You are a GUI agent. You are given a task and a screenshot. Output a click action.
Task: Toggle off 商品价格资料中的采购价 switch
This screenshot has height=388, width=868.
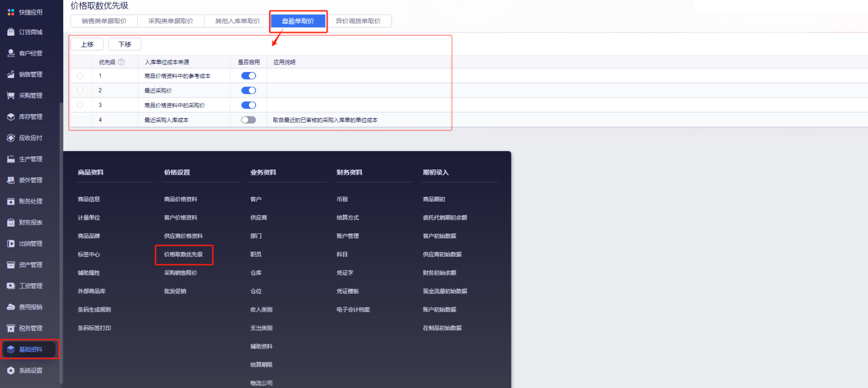point(248,105)
